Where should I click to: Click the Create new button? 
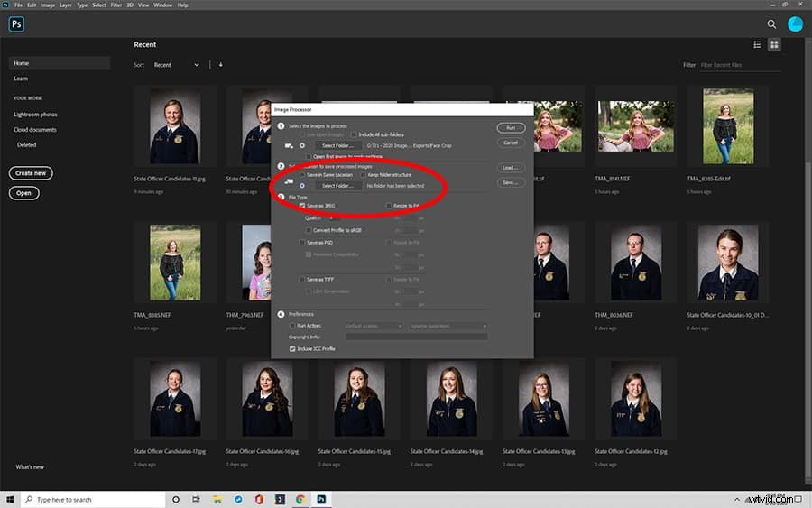pos(31,173)
